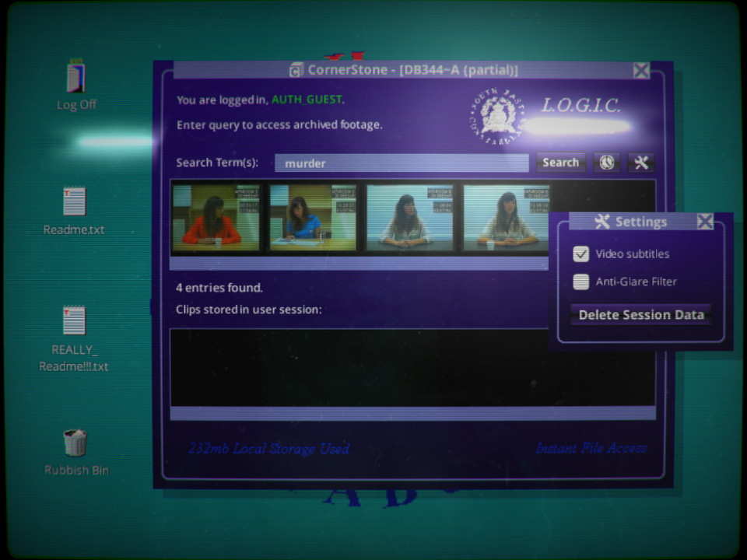Open the Log Off desktop icon
This screenshot has width=747, height=560.
(x=76, y=79)
